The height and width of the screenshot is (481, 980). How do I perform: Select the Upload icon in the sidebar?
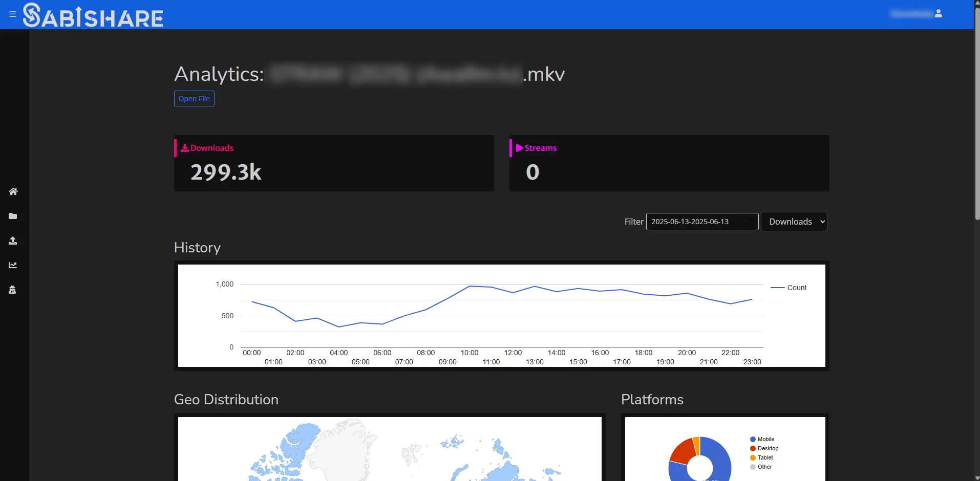pos(13,240)
